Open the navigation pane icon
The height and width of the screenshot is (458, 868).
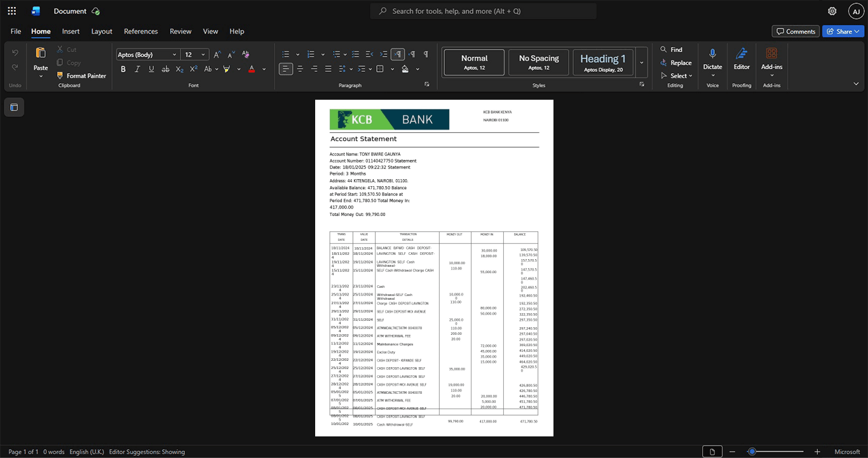[14, 107]
